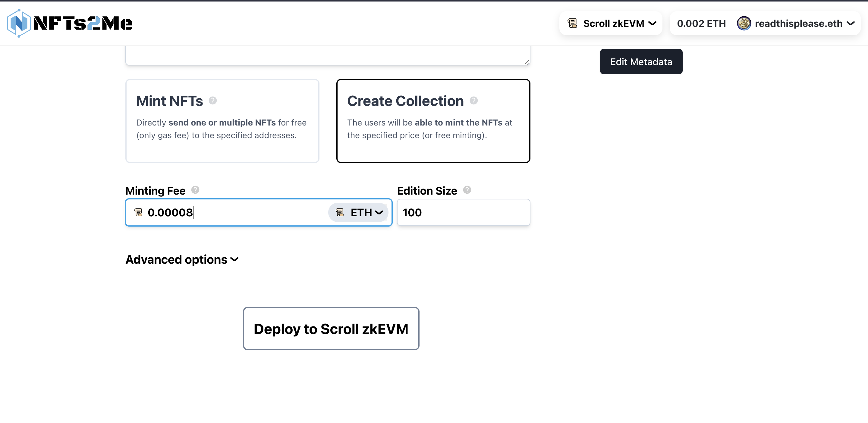
Task: Click inside the description text area
Action: (328, 55)
